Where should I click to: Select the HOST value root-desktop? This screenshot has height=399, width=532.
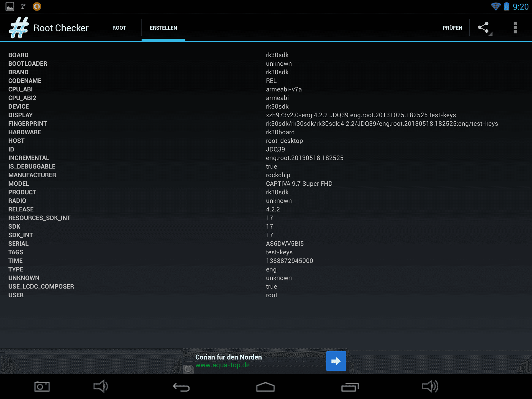[284, 141]
